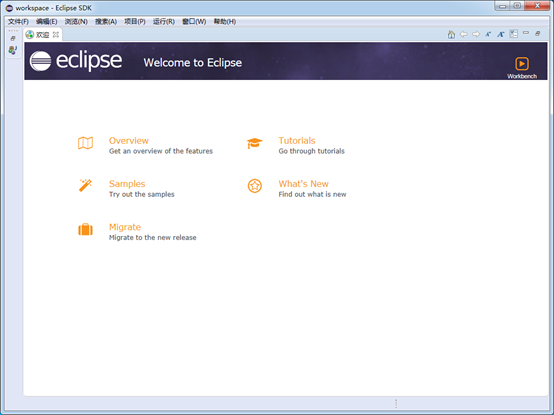
Task: Click the Samples magic wand icon
Action: pos(85,185)
